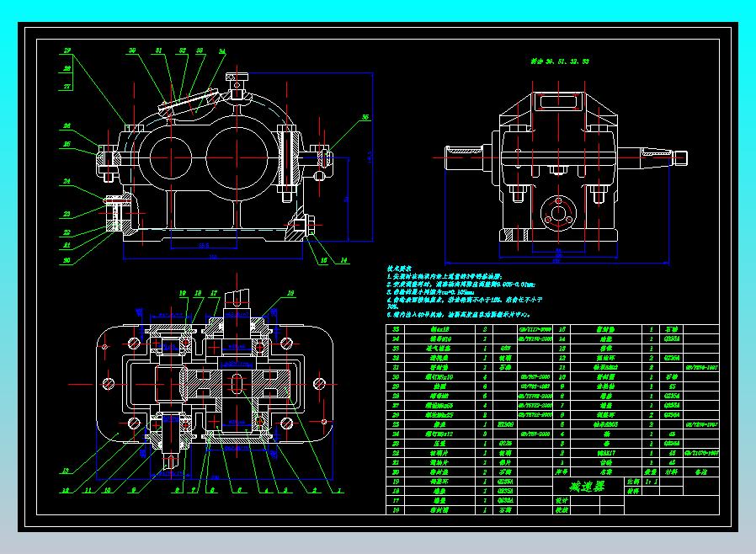Click the 技术要求 heading of the notes

click(x=399, y=269)
